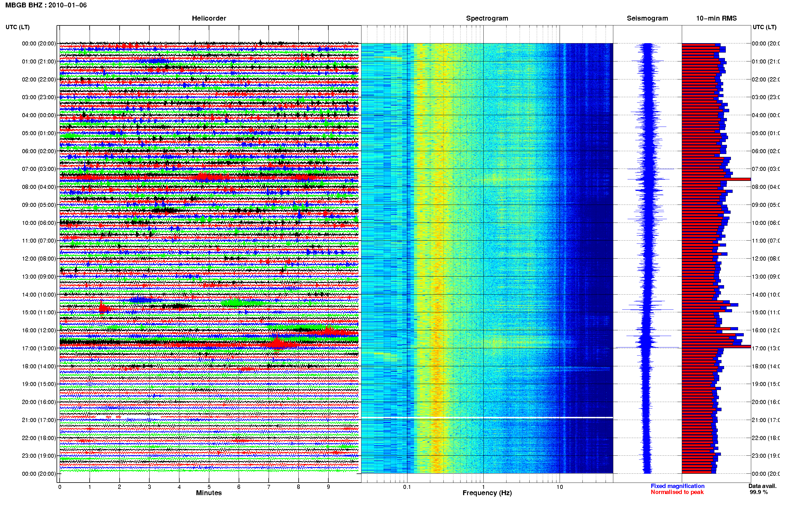
Task: Click left time label '13:00 (09:00)'
Action: coord(39,277)
